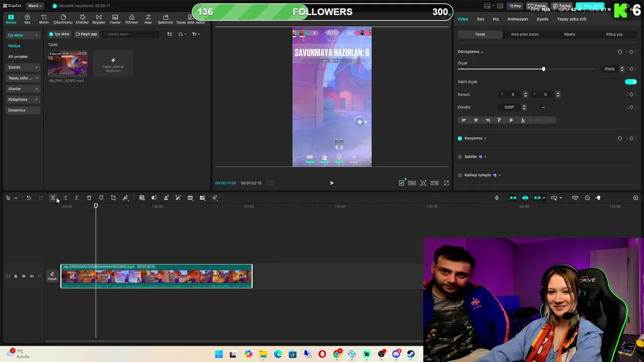Collapse the Dönüştürme section
Image resolution: width=644 pixels, height=362 pixels.
tap(481, 52)
